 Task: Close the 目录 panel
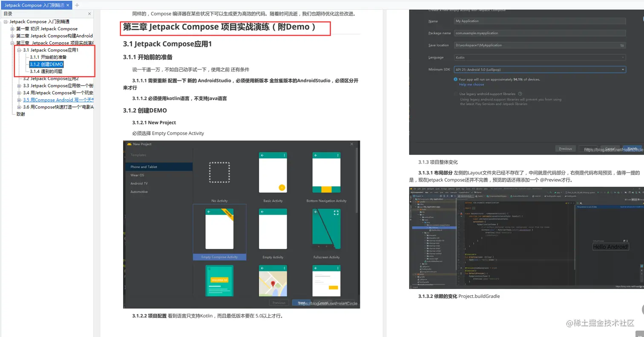tap(89, 14)
